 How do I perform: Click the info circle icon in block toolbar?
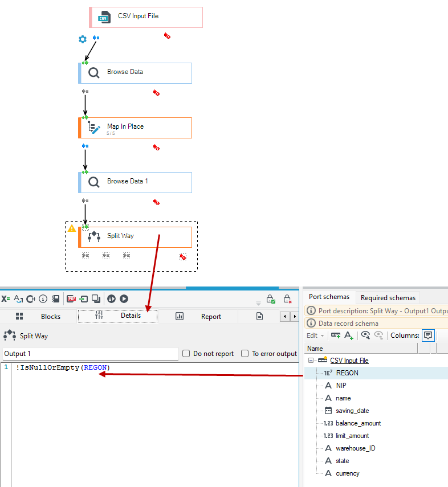43,299
